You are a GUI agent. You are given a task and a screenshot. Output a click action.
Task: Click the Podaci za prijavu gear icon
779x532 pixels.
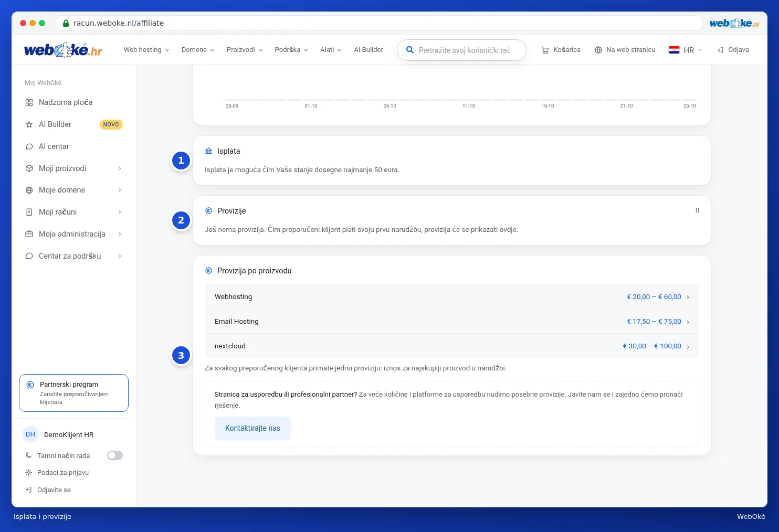(28, 473)
